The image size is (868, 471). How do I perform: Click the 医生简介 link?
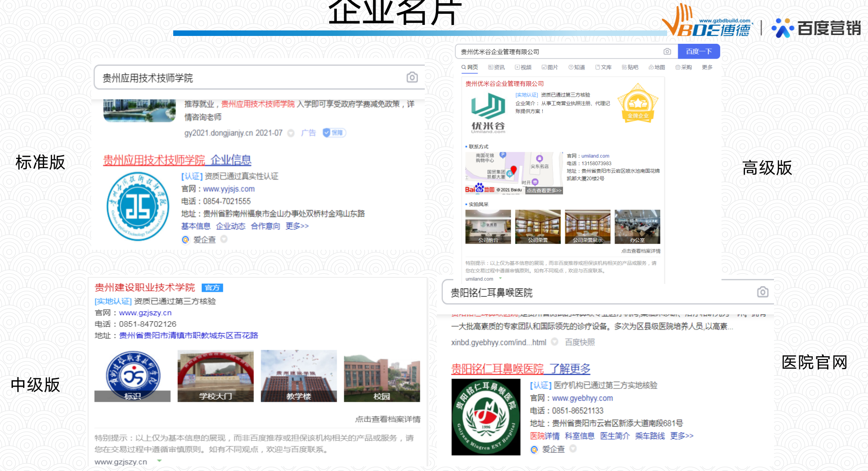pos(615,436)
